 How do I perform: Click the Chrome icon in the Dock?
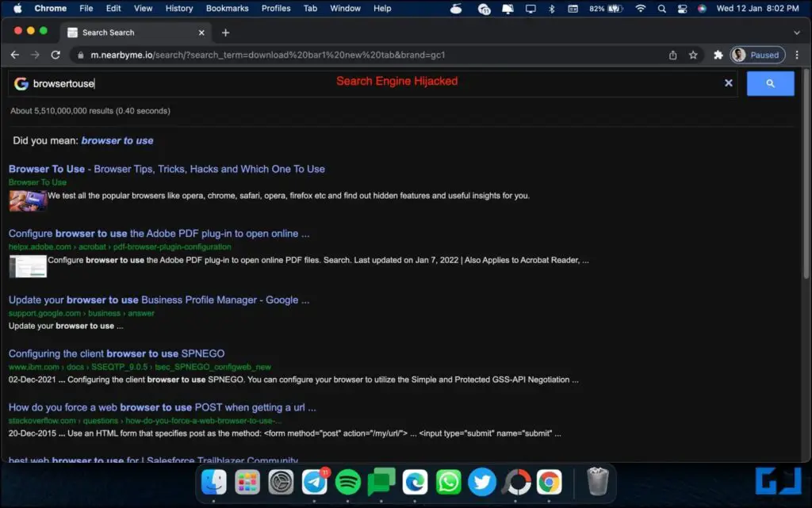coord(549,482)
